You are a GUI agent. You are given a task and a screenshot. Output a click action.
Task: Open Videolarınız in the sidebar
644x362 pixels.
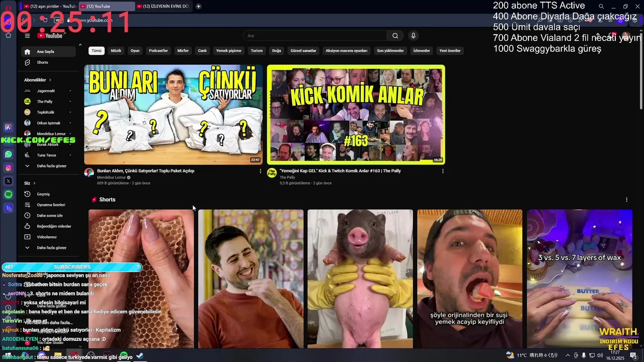click(x=49, y=237)
